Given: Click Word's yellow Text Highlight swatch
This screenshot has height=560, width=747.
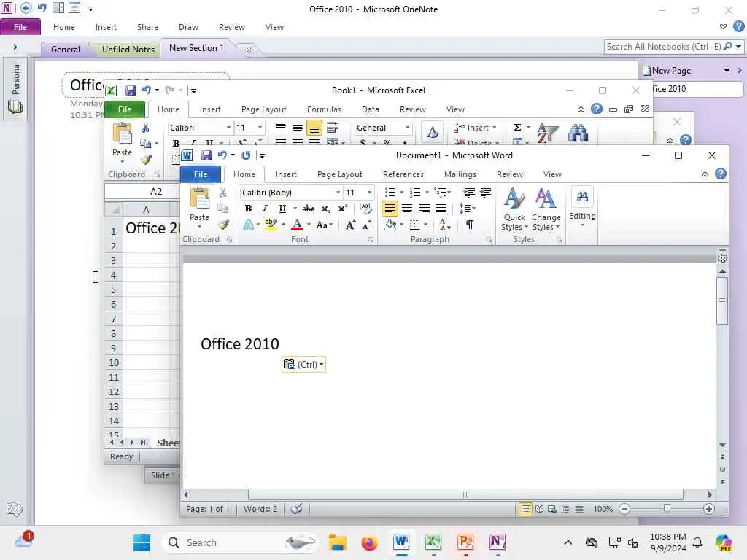Looking at the screenshot, I should (271, 225).
